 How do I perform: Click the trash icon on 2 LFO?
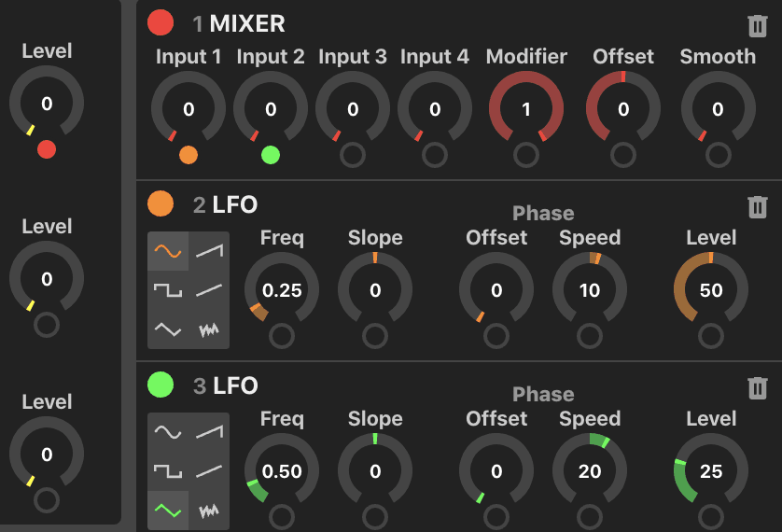click(758, 206)
